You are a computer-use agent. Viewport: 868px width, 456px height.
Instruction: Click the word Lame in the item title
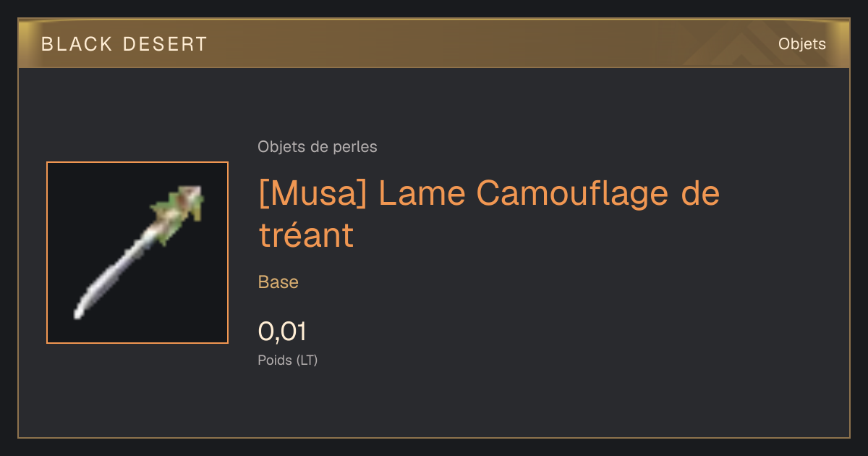click(x=421, y=194)
